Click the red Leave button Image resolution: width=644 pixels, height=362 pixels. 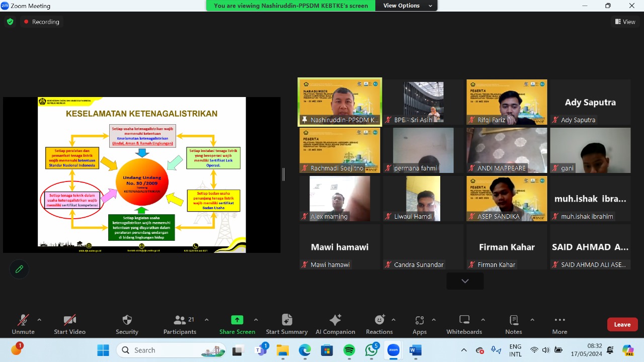pyautogui.click(x=622, y=324)
